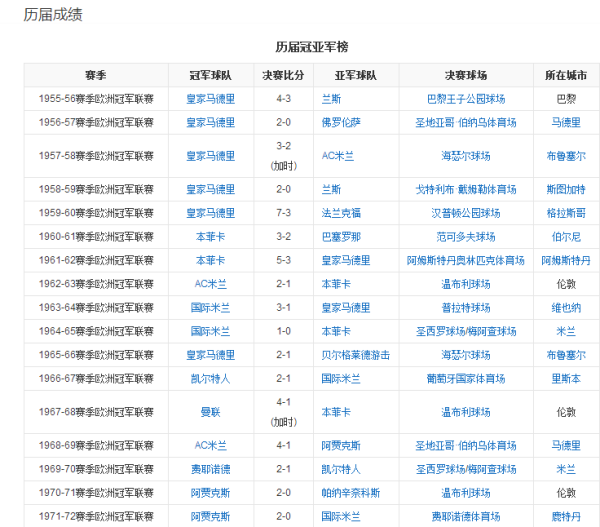Click 葡萄牙国家体育场 stadium link
This screenshot has height=527, width=600.
click(x=466, y=379)
